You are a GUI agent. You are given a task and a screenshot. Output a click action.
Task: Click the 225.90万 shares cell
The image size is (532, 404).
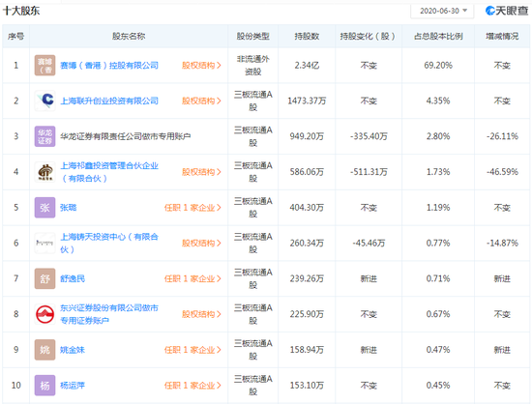(x=307, y=314)
